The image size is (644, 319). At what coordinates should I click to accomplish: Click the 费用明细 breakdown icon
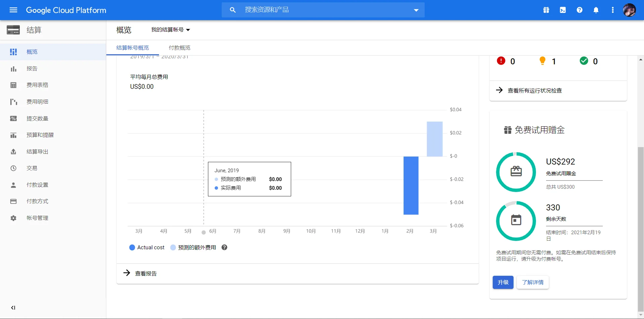click(x=13, y=102)
